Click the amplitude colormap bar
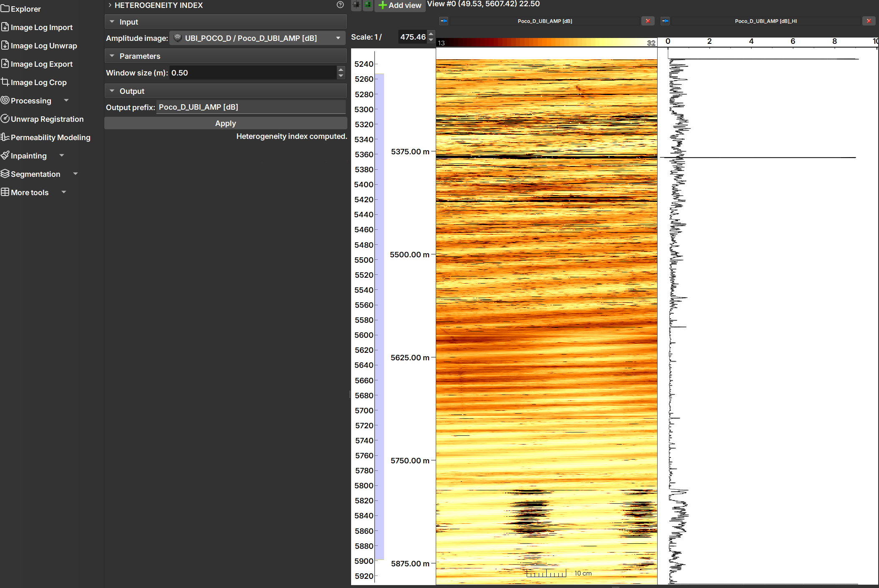 point(546,43)
